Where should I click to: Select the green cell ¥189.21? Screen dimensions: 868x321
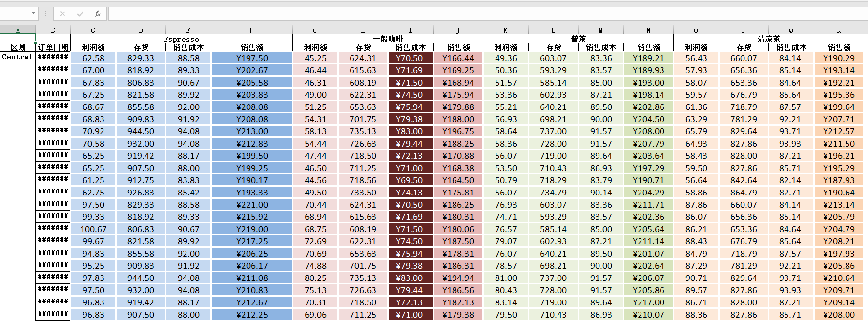(648, 58)
